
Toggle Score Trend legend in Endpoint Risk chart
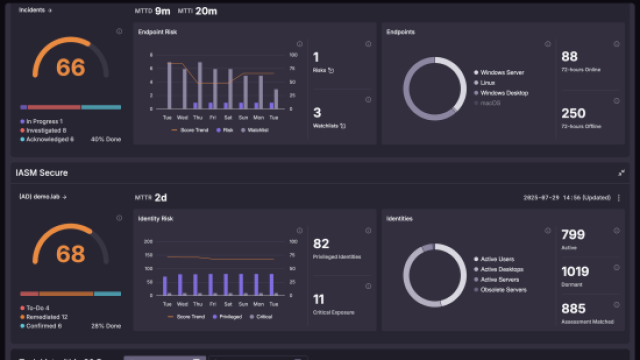coord(190,130)
